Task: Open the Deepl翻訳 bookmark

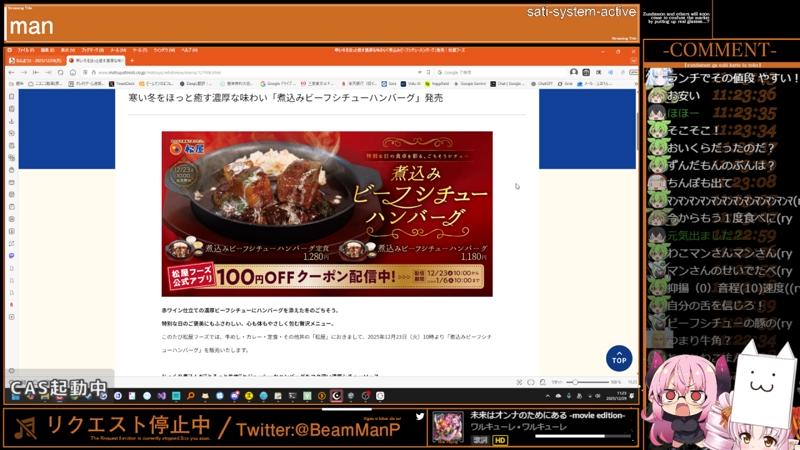Action: click(x=196, y=84)
